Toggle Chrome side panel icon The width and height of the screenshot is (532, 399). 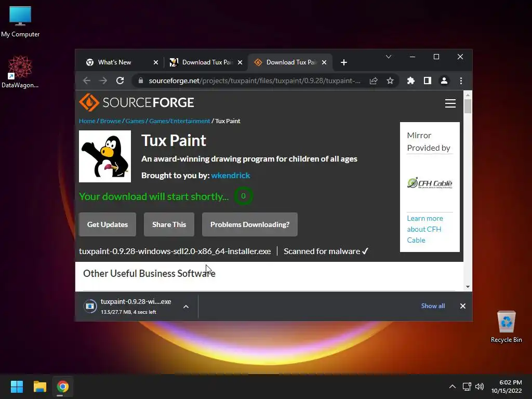428,81
